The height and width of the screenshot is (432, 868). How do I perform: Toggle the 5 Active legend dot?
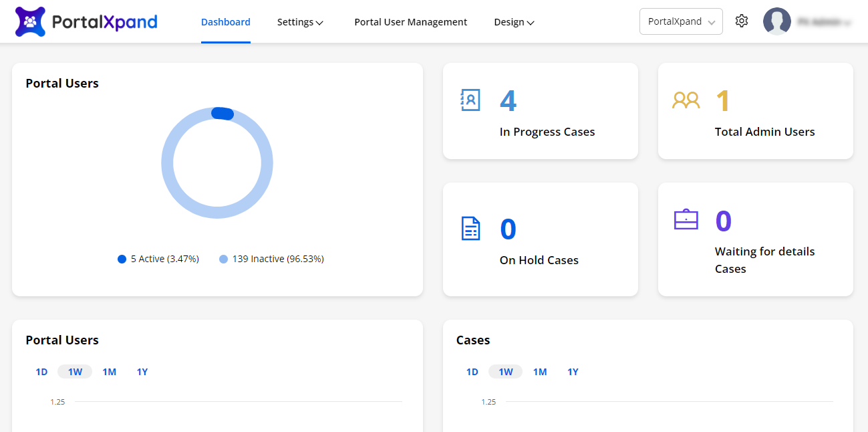pyautogui.click(x=122, y=259)
